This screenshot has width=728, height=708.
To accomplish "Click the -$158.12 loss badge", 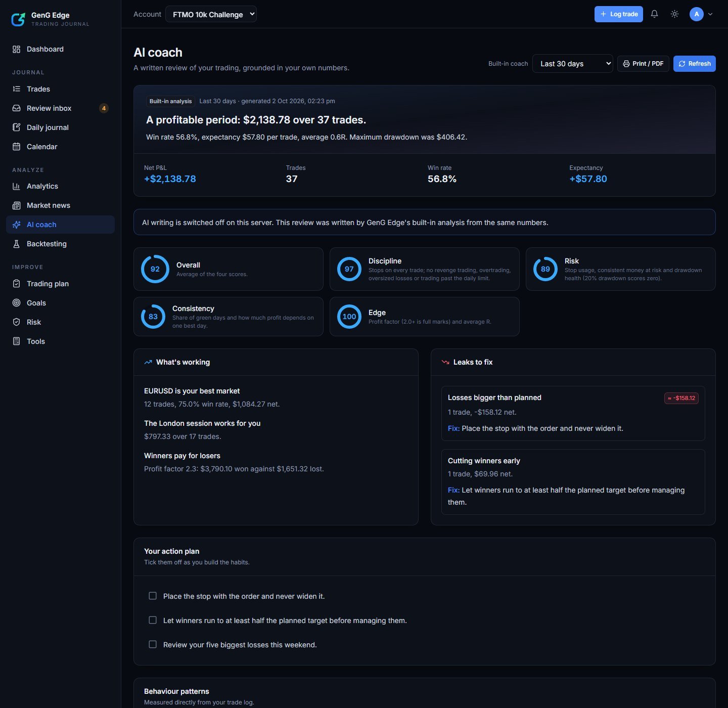I will tap(681, 398).
